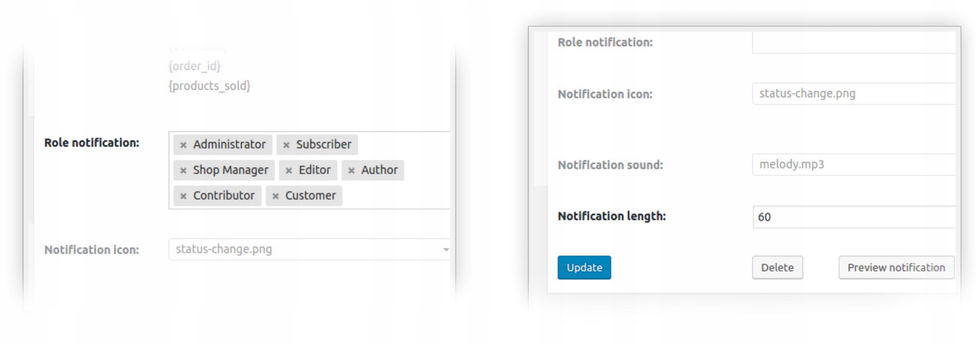The image size is (980, 344).
Task: Click the {products_sold} placeholder text
Action: pos(209,85)
